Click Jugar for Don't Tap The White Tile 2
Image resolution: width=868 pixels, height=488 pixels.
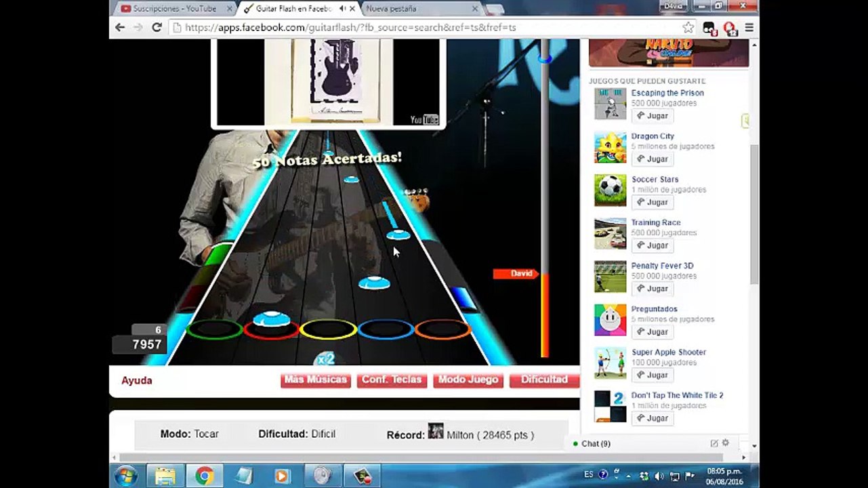pos(653,418)
